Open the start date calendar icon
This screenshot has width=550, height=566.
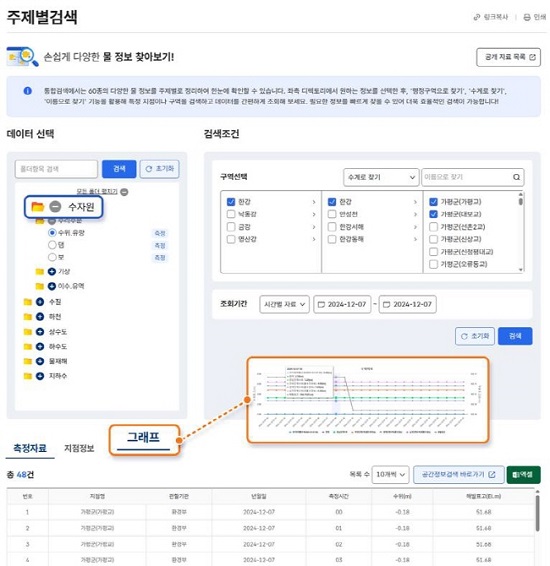click(x=321, y=304)
